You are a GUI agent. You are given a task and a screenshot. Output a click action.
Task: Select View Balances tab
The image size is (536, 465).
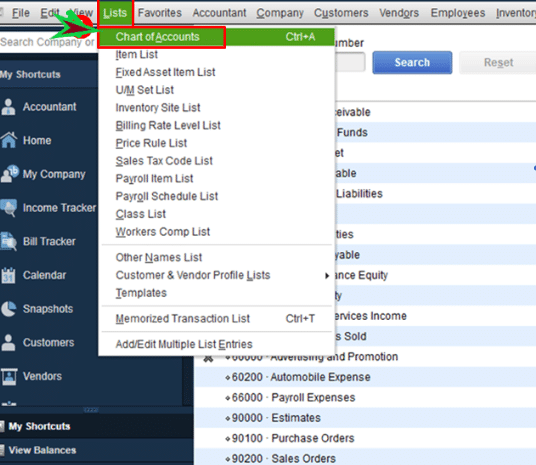click(96, 450)
